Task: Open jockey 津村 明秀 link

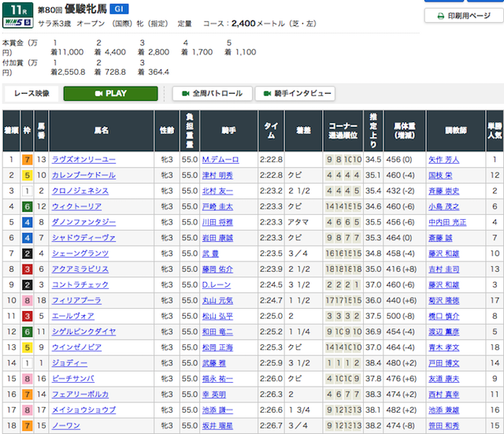Action: [217, 175]
